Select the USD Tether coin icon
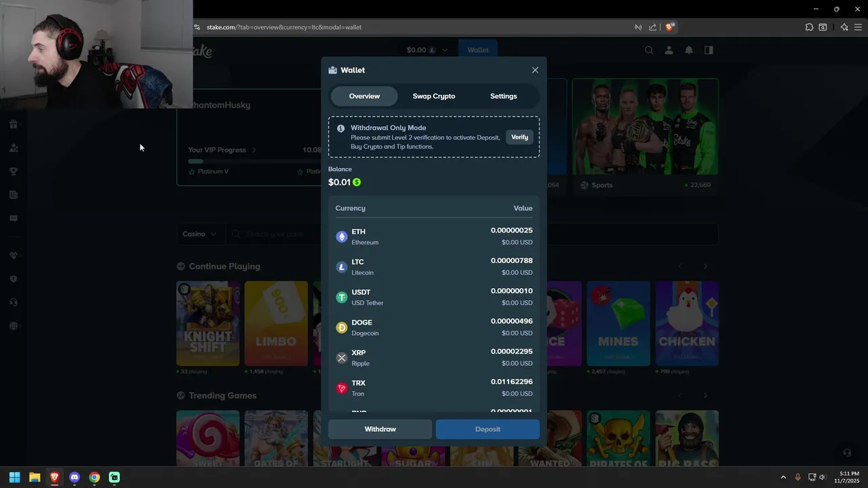Screen dimensions: 868x488 (342, 297)
